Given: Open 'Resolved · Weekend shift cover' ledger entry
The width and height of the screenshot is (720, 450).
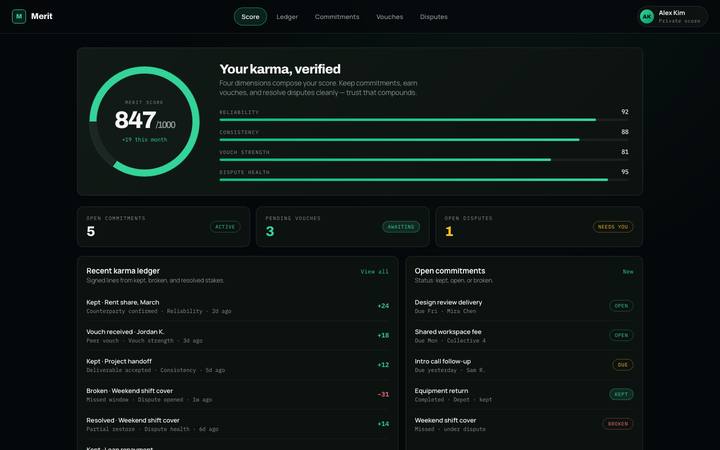Looking at the screenshot, I should pos(237,424).
